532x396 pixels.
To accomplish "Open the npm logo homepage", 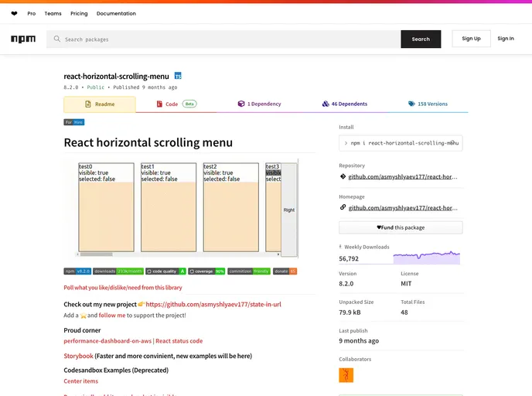I will (x=23, y=39).
